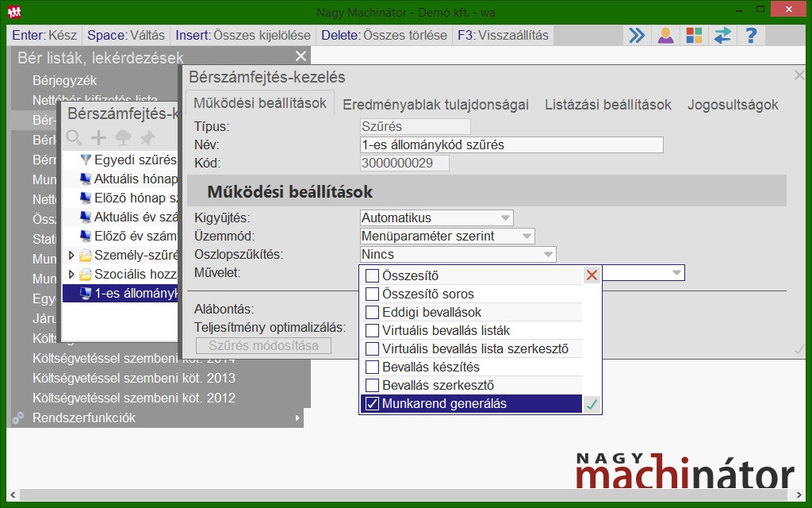This screenshot has height=508, width=812.
Task: Click the application logo icon in the title bar
Action: tap(14, 11)
